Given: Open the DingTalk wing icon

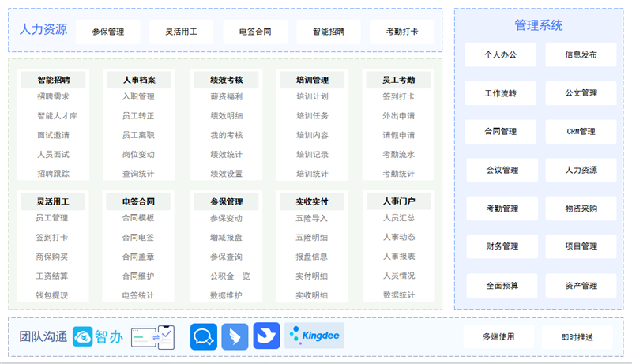Looking at the screenshot, I should click(235, 336).
